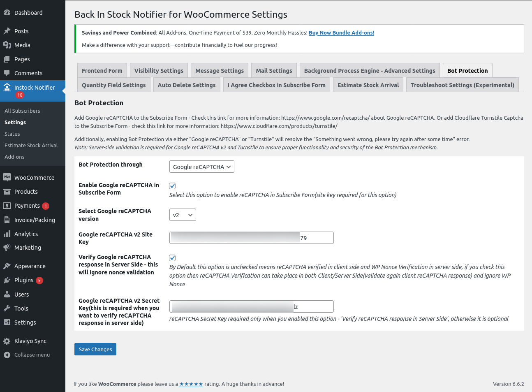The height and width of the screenshot is (392, 532).
Task: Click the five-star rating link
Action: pos(191,384)
